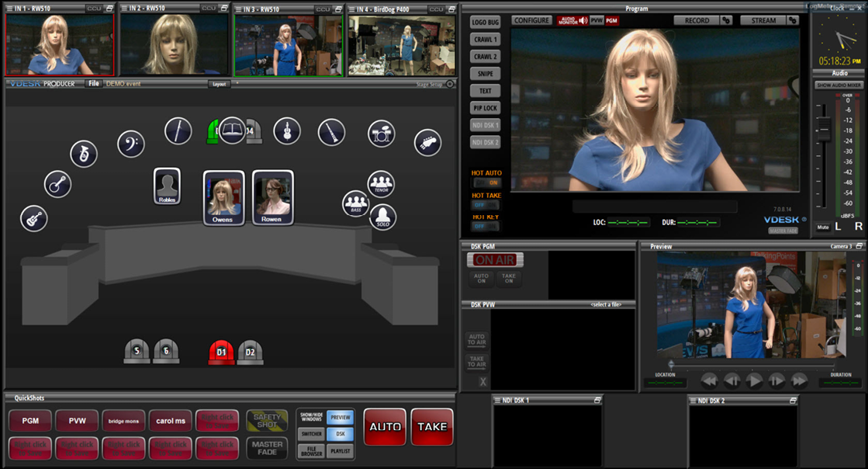Screen dimensions: 868x469
Task: Toggle the HOT AUTO switch
Action: [x=486, y=182]
